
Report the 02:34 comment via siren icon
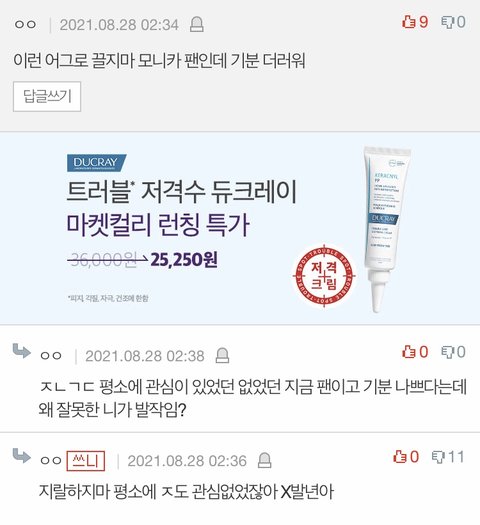(x=197, y=25)
